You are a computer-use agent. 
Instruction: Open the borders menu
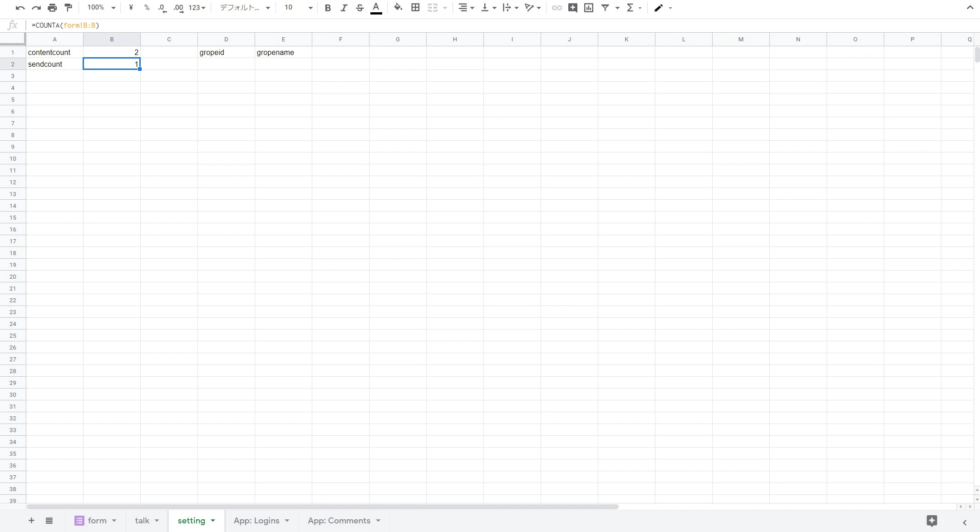[x=415, y=8]
